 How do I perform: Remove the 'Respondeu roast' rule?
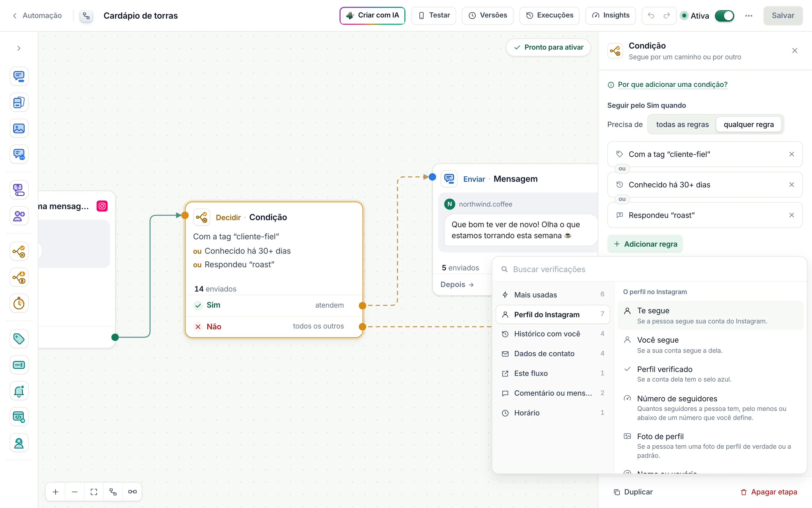coord(791,215)
